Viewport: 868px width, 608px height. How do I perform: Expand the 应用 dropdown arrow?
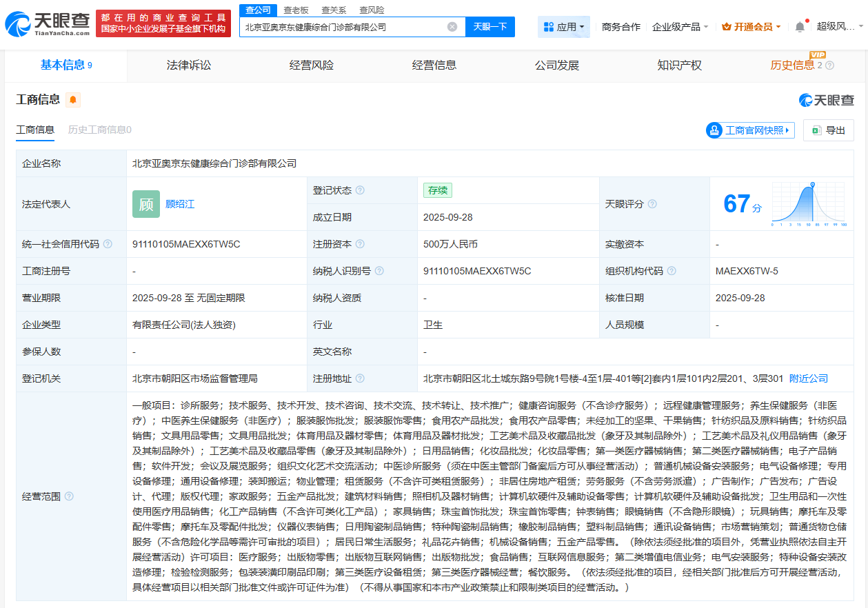(x=581, y=26)
